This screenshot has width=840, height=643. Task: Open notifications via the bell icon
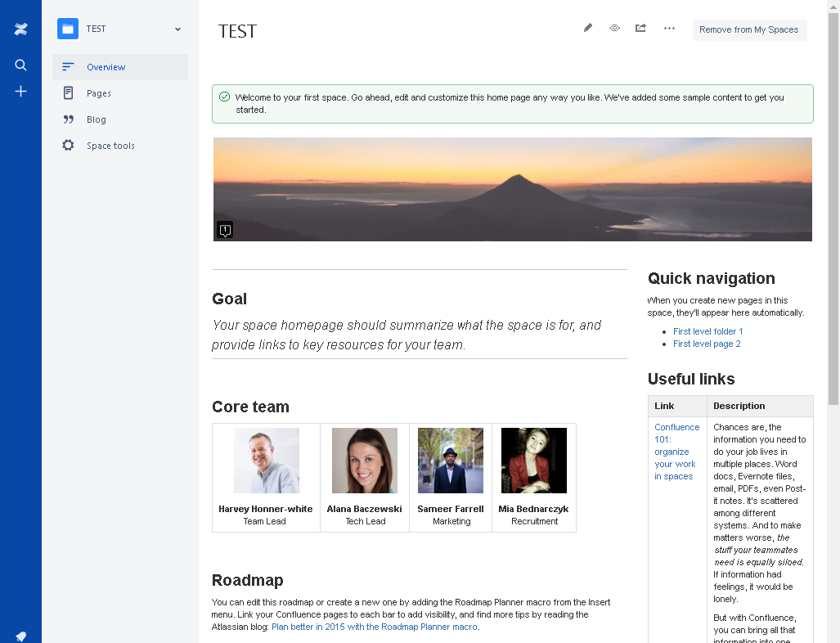point(20,636)
